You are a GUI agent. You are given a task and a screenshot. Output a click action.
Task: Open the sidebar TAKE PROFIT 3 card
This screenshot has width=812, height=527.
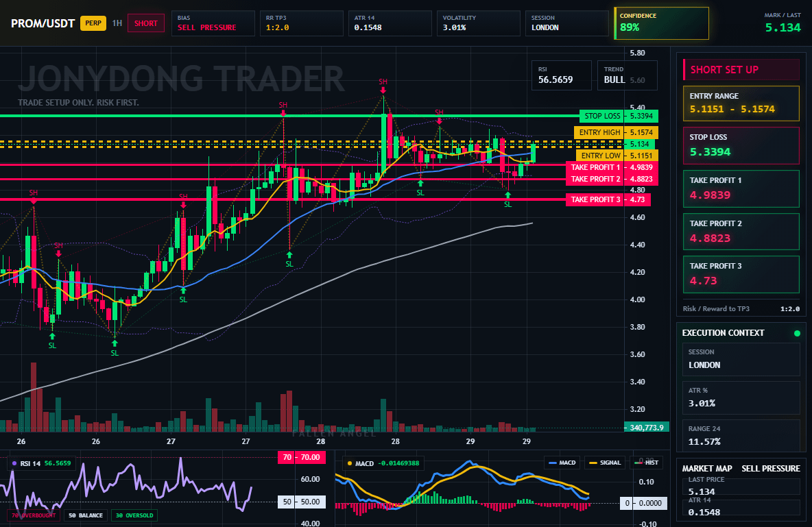[x=741, y=274]
